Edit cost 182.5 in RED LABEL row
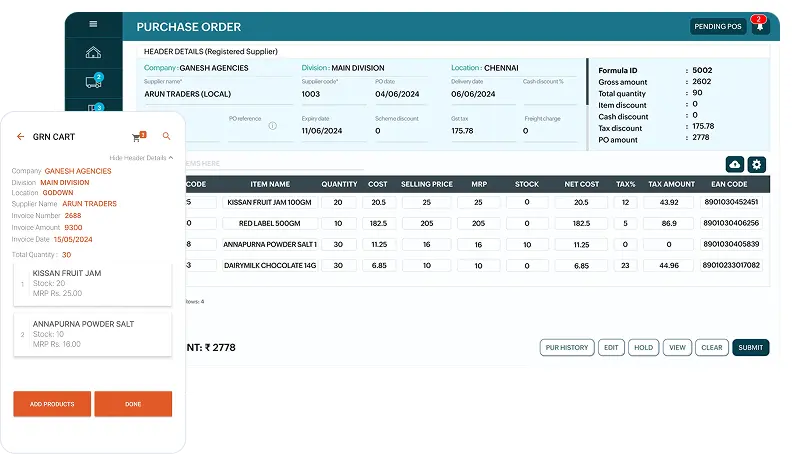The image size is (792, 454). tap(379, 223)
